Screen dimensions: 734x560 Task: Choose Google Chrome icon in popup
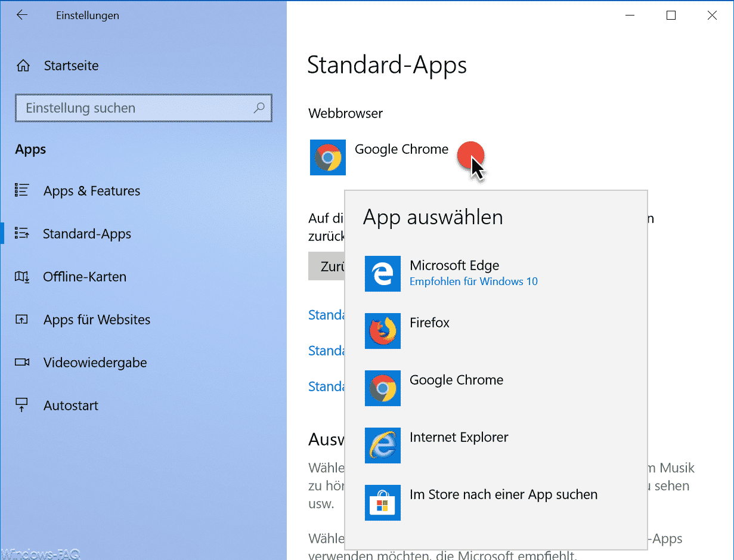(x=383, y=388)
